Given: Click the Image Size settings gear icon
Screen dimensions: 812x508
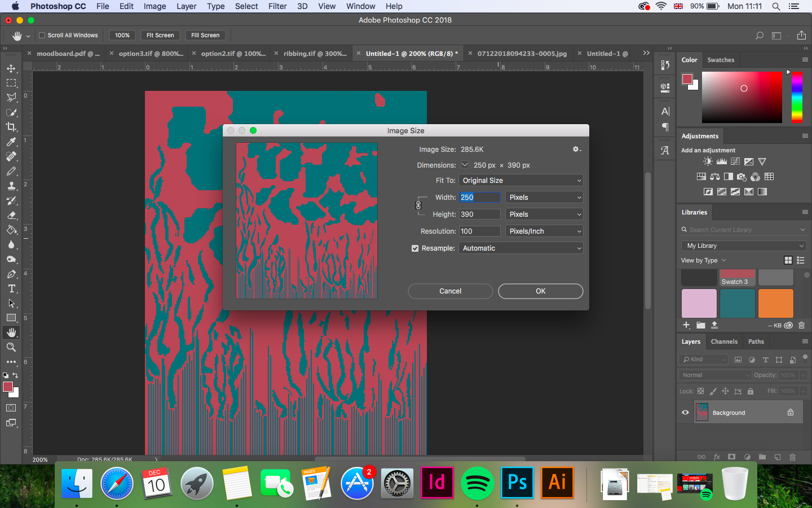Looking at the screenshot, I should click(x=576, y=149).
